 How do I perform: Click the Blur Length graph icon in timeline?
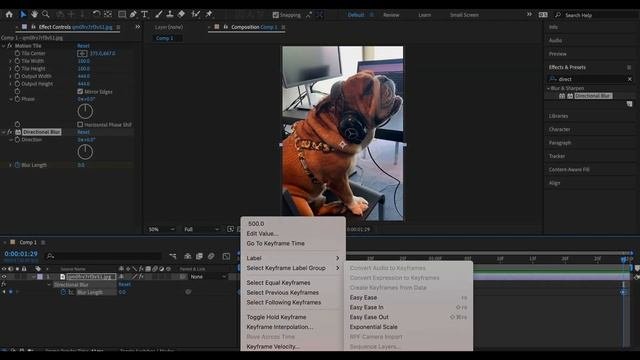[x=71, y=292]
